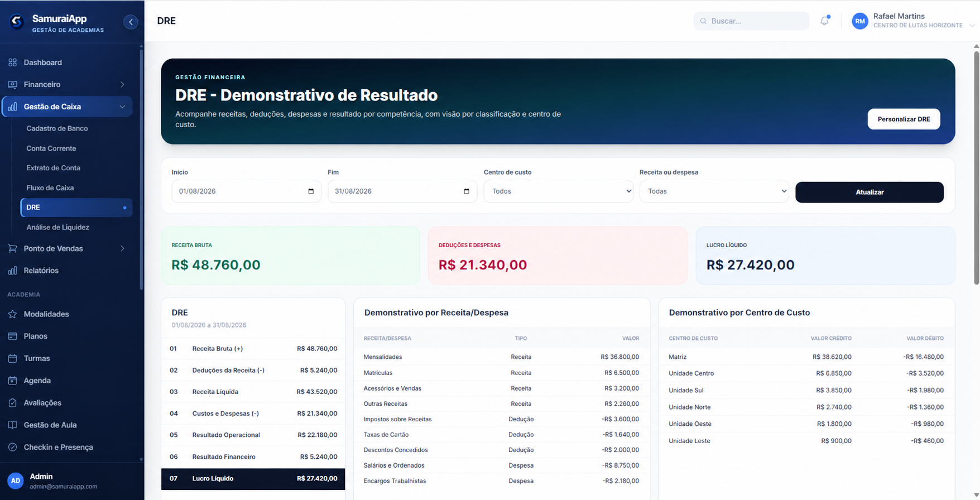The width and height of the screenshot is (980, 500).
Task: Open the Rafael Martins account dropdown arrow
Action: click(x=972, y=25)
